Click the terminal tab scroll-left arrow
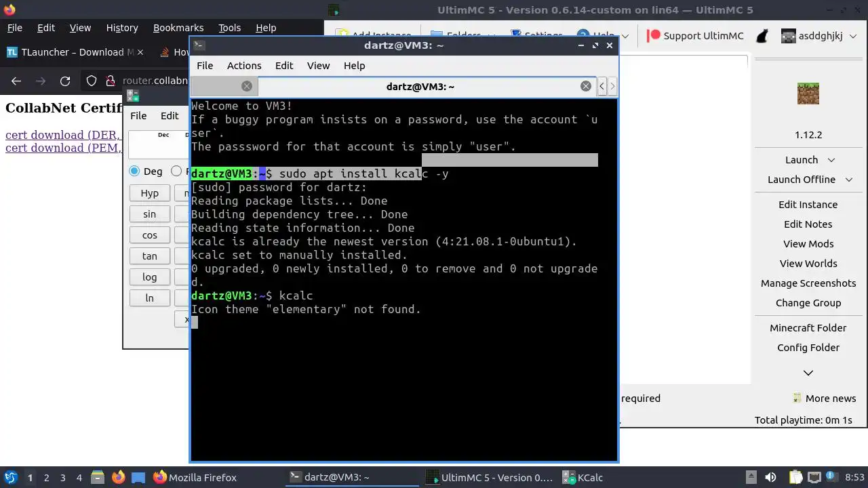Viewport: 868px width, 488px height. click(601, 86)
